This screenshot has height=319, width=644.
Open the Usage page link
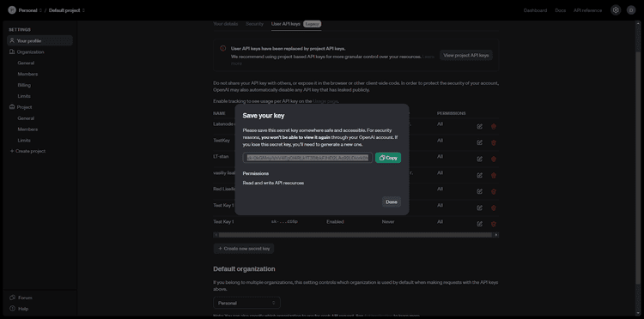[325, 101]
